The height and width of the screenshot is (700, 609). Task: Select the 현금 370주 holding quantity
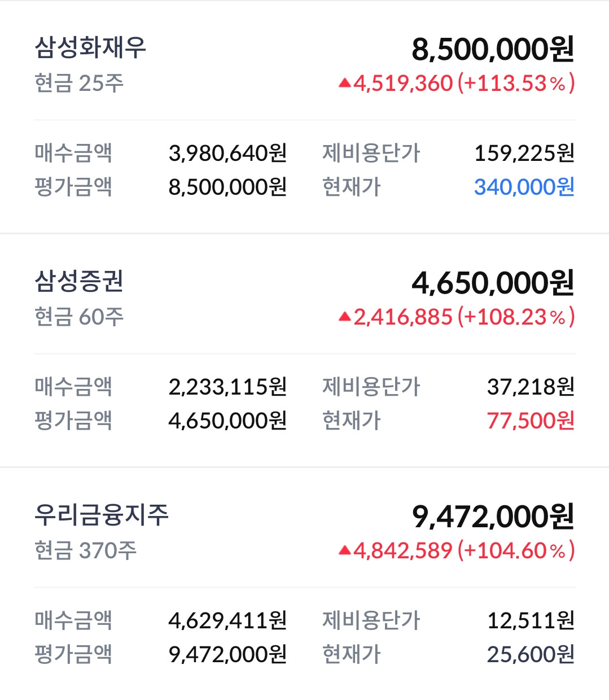(x=85, y=551)
